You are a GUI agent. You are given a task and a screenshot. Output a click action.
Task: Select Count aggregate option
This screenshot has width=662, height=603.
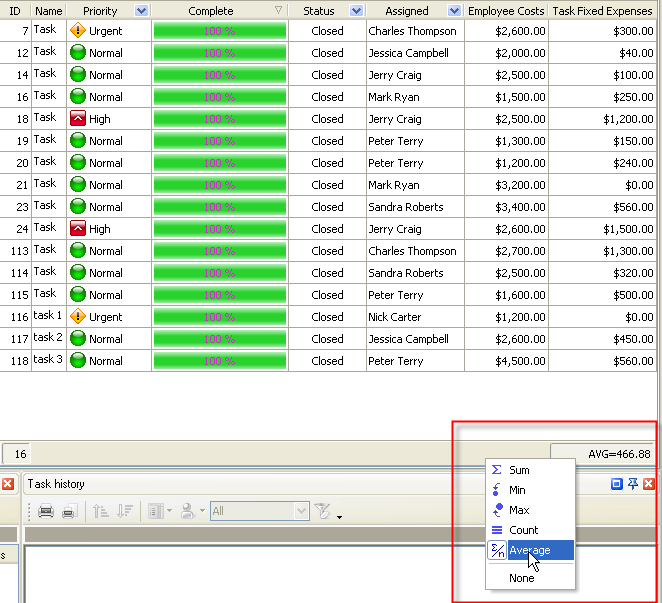pos(523,530)
